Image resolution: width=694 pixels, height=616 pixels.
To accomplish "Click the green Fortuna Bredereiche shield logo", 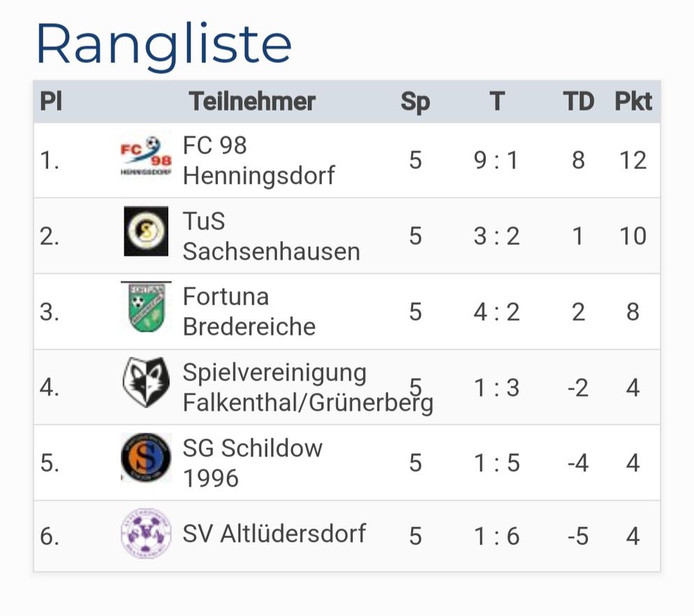I will pyautogui.click(x=146, y=307).
